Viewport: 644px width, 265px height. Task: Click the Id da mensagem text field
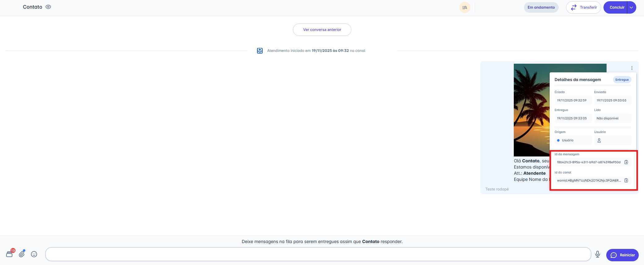588,162
